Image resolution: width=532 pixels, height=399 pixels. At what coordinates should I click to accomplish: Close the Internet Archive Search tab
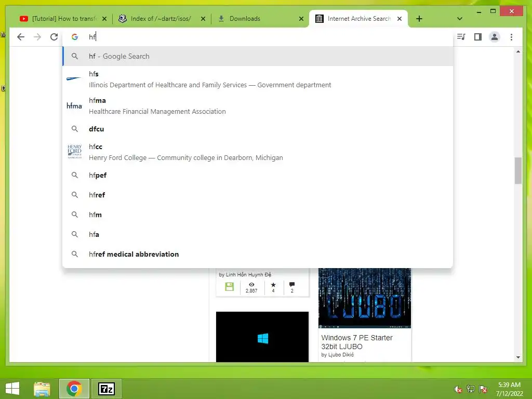[400, 19]
